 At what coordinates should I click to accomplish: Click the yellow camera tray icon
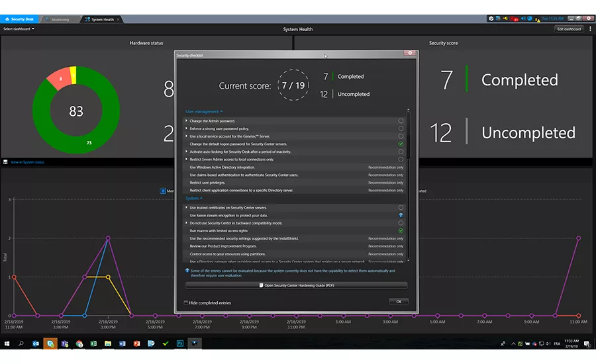point(505,19)
